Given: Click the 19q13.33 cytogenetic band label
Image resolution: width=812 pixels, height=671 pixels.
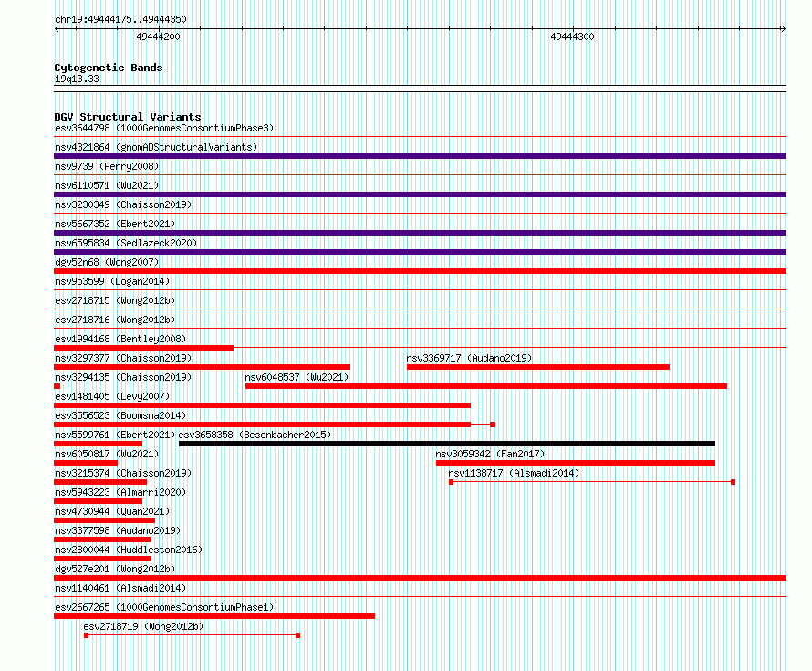Looking at the screenshot, I should point(77,79).
